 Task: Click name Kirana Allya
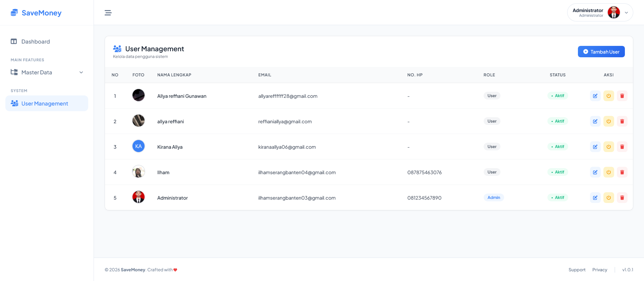point(170,147)
